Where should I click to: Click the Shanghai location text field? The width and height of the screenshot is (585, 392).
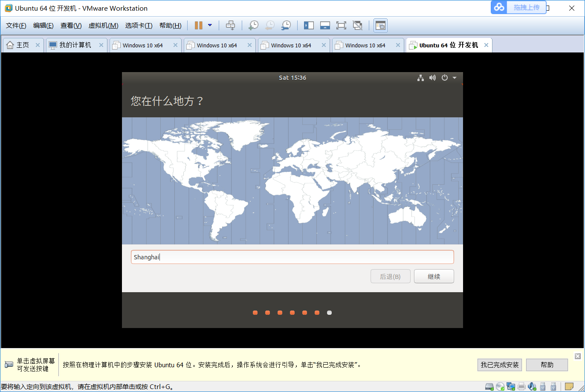292,257
